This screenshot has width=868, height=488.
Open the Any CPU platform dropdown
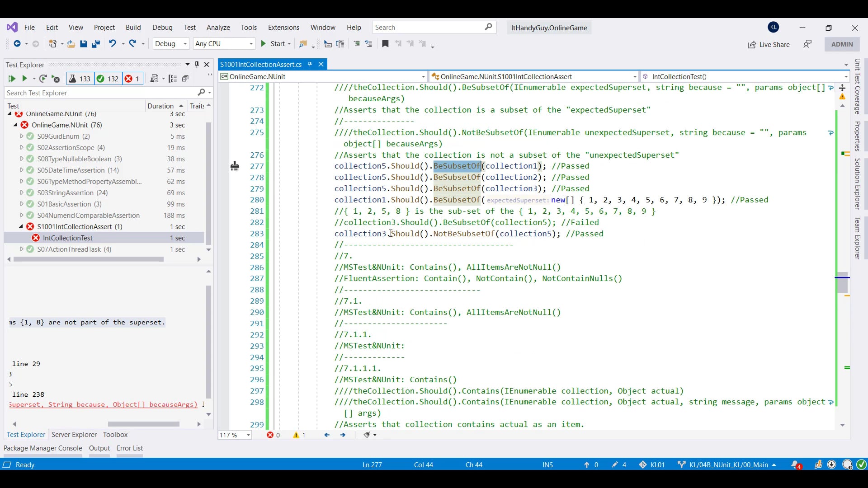tap(224, 44)
